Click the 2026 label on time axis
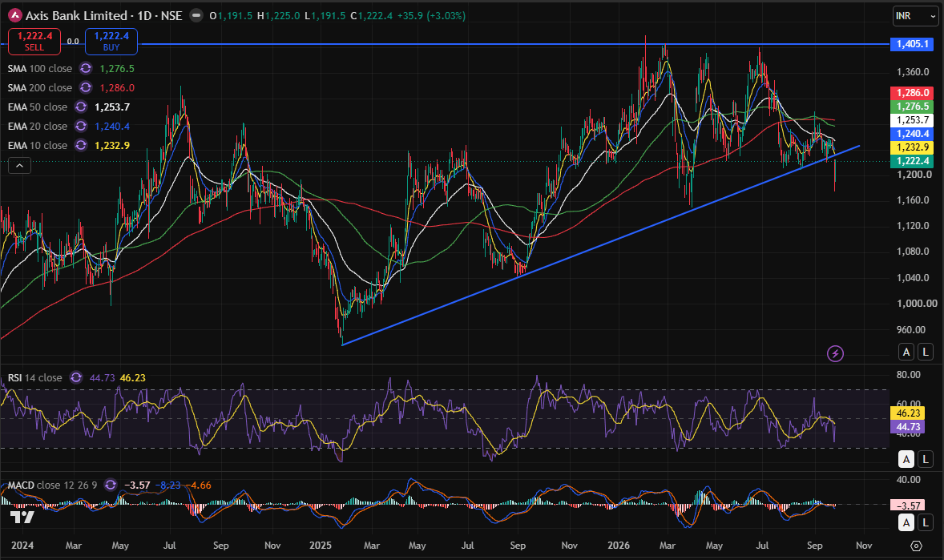The width and height of the screenshot is (944, 560). pos(619,546)
